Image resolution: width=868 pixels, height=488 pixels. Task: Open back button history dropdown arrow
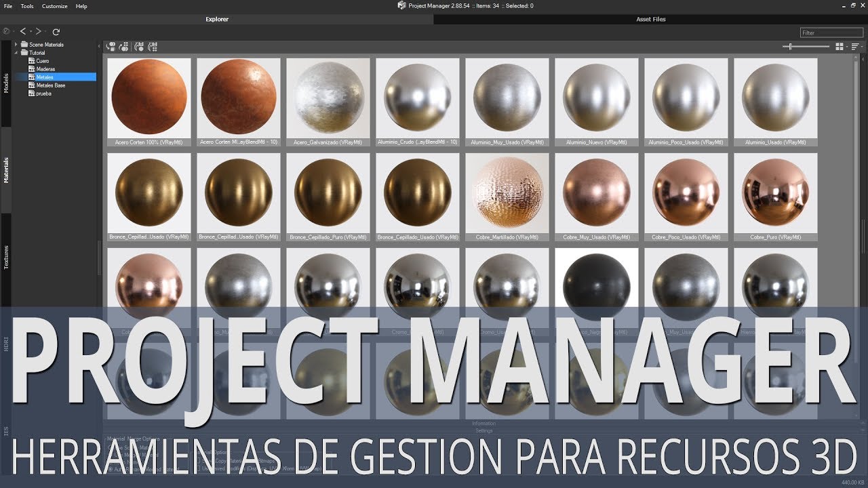click(x=31, y=31)
